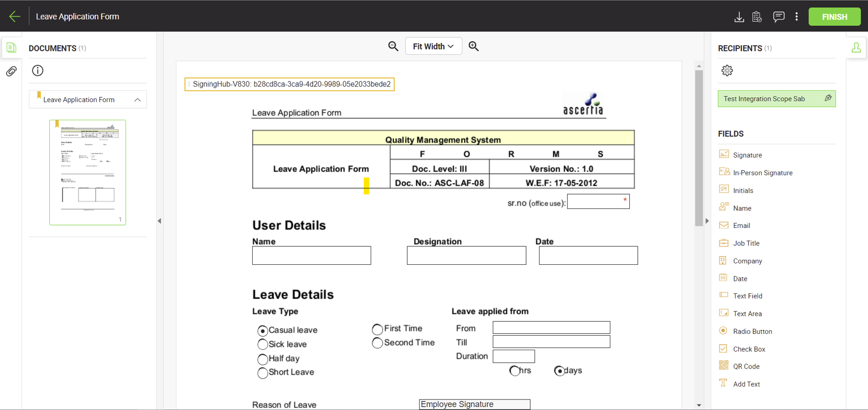Viewport: 868px width, 410px height.
Task: Open the comments speech bubble icon
Action: tap(778, 17)
